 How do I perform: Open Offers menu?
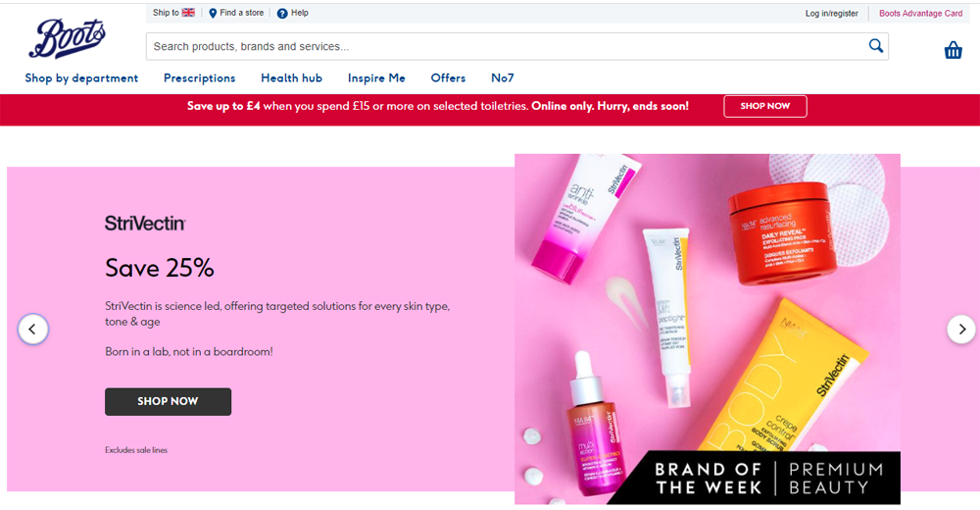(x=448, y=78)
